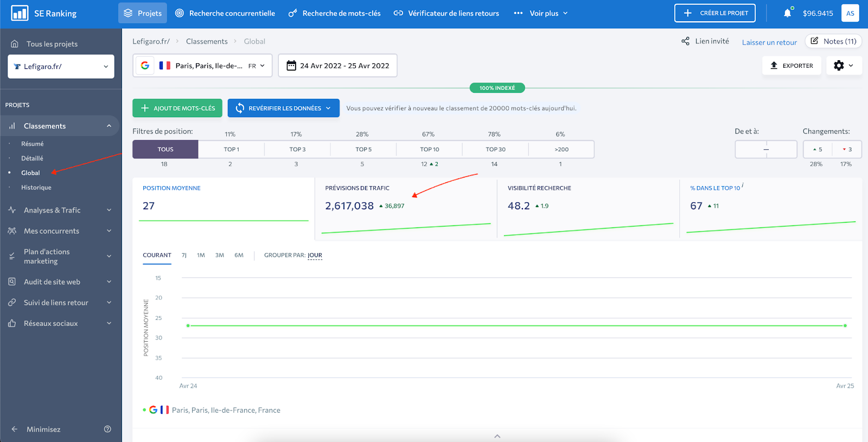Click the Laisser un retour link
This screenshot has height=442, width=868.
pyautogui.click(x=769, y=42)
